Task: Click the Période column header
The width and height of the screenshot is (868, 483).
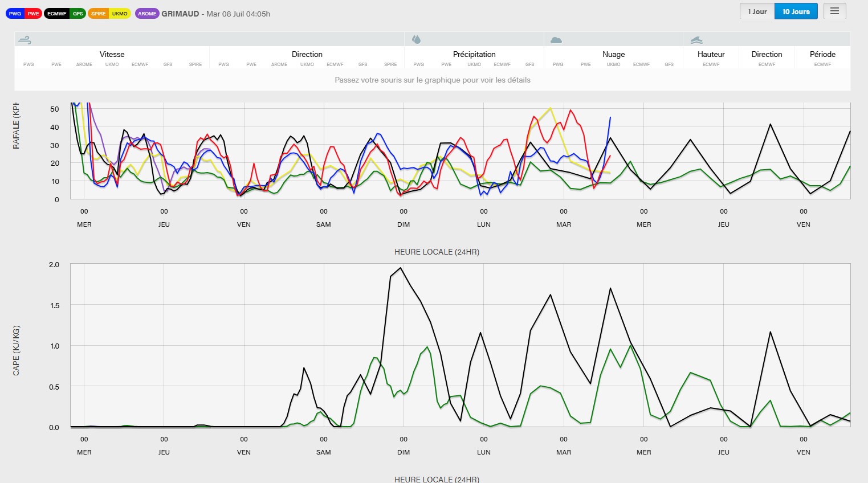Action: pos(823,54)
